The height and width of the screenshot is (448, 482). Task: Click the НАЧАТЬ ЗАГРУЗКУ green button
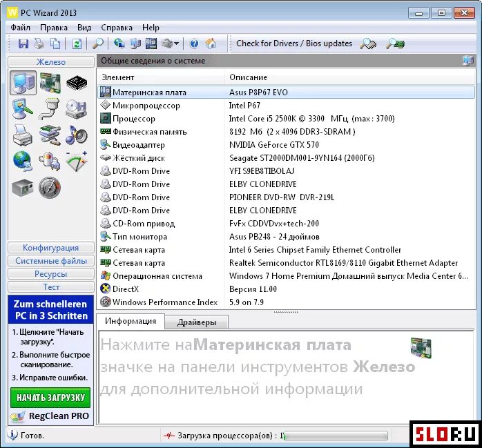50,398
